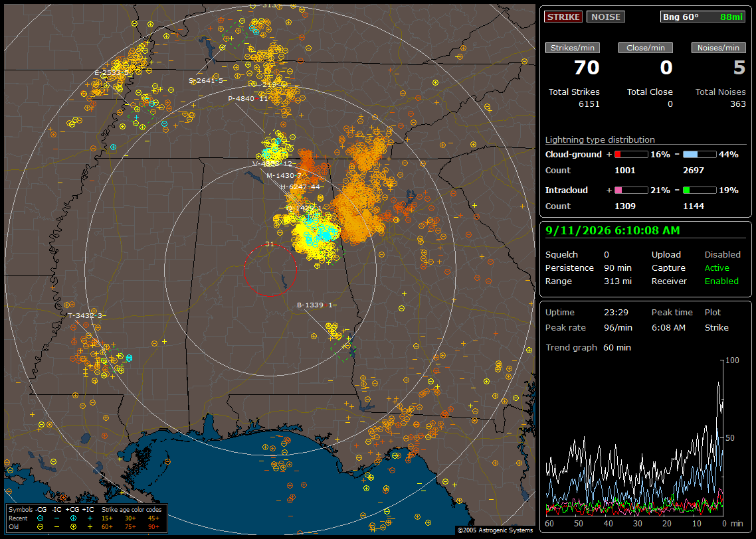Click the Noises/min label box
The image size is (756, 539).
coord(718,48)
